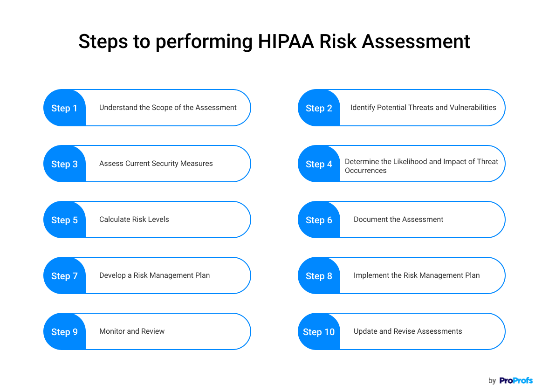Click the blue Step 1 badge
The height and width of the screenshot is (392, 542).
point(64,108)
